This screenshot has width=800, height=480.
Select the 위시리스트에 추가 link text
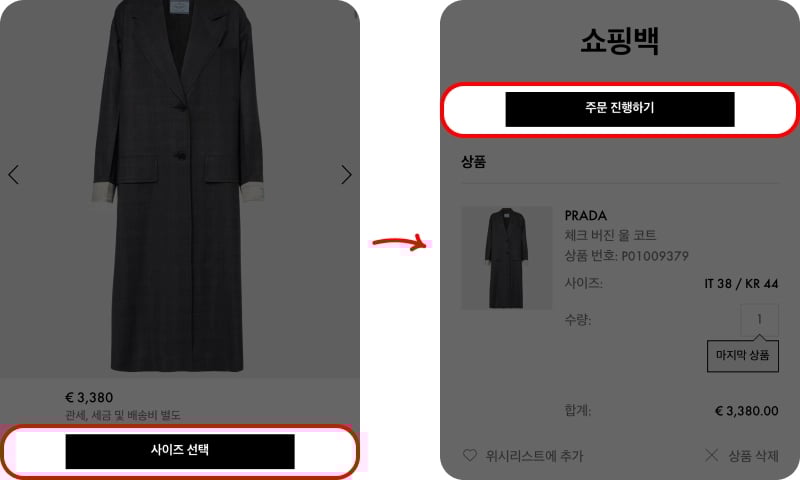(x=534, y=456)
